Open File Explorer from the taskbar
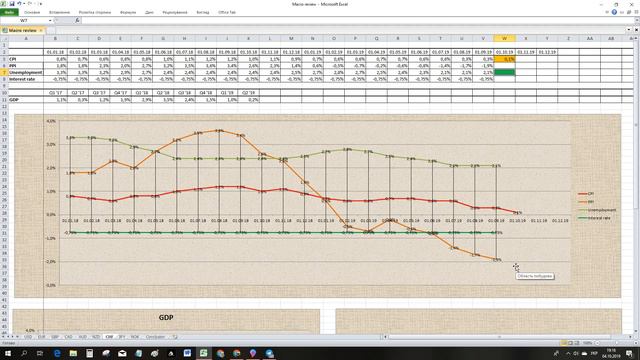Image resolution: width=640 pixels, height=360 pixels. [73, 353]
